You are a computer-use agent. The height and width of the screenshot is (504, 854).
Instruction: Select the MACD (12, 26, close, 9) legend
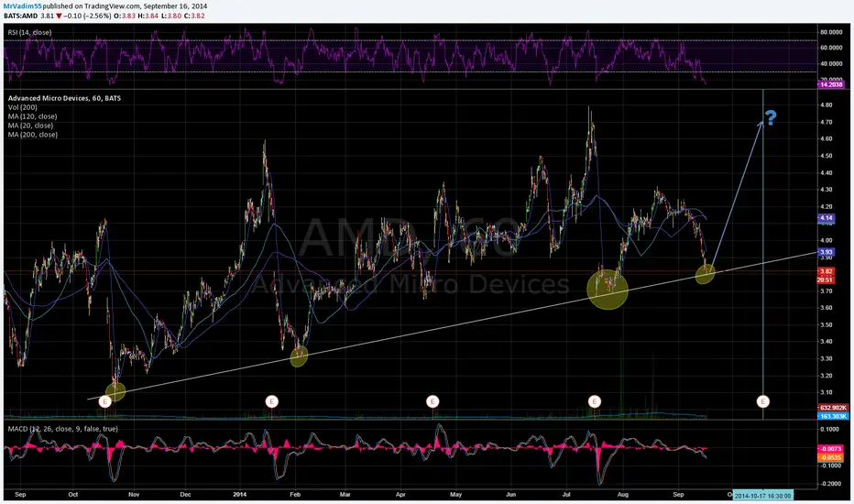62,429
